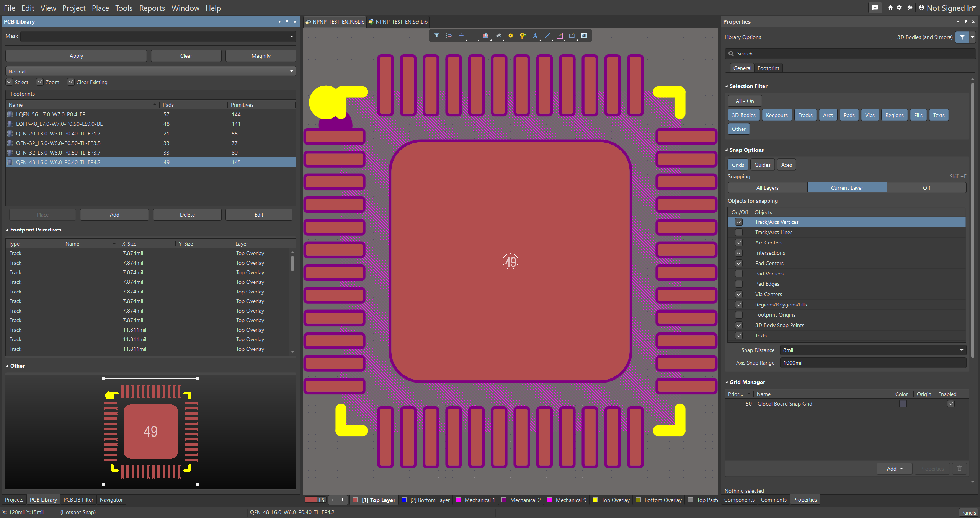The width and height of the screenshot is (980, 518).
Task: Open the Snap options magnet icon
Action: click(449, 36)
